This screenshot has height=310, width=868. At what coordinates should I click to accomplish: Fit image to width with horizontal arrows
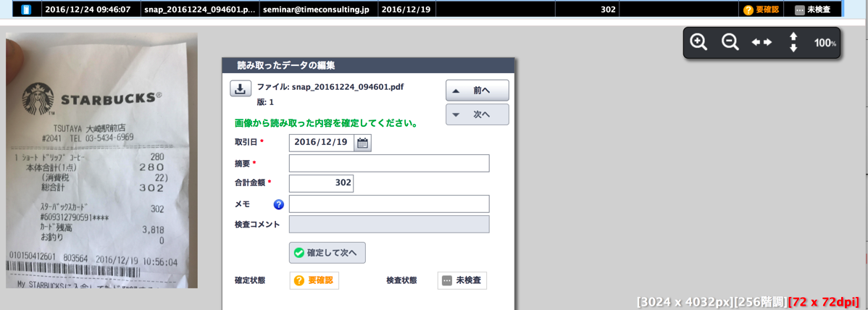[x=761, y=43]
